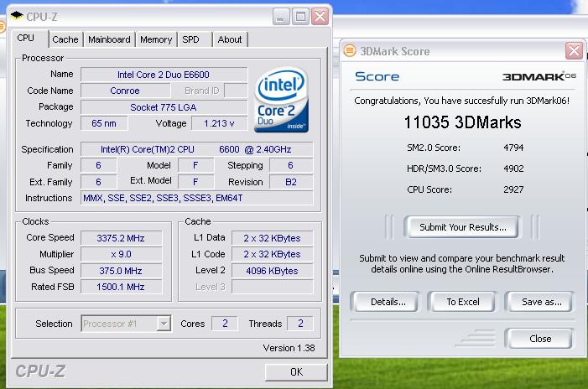Click the CPU Score value 2927
588x389 pixels.
click(x=513, y=189)
